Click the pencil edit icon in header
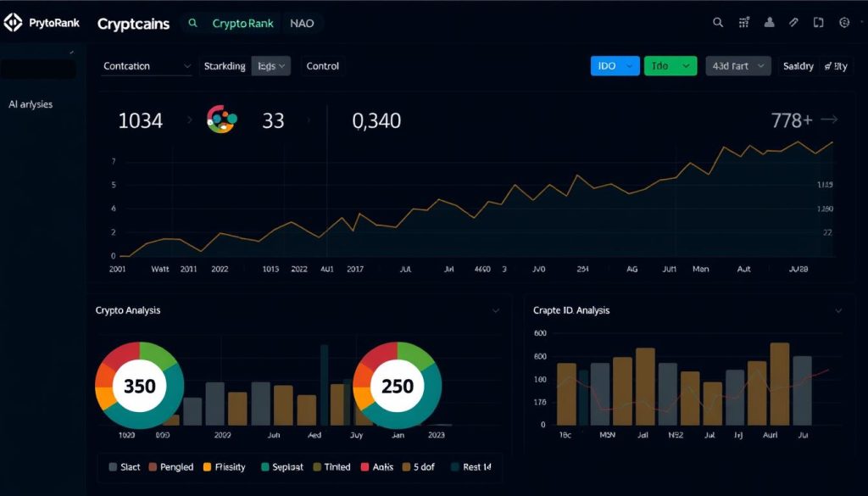The height and width of the screenshot is (496, 868). [x=793, y=23]
